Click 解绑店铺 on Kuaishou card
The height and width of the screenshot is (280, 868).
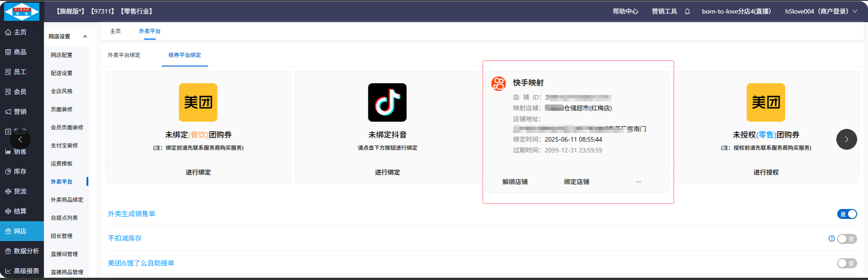pos(515,182)
